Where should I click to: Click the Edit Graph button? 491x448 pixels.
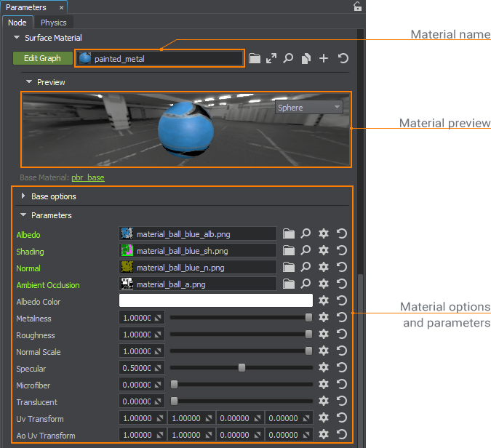pos(42,58)
